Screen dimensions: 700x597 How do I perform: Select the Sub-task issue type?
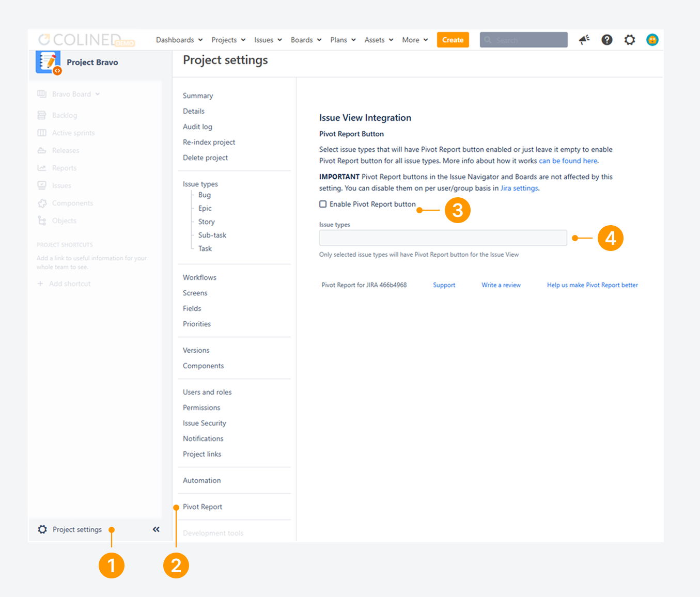[212, 235]
